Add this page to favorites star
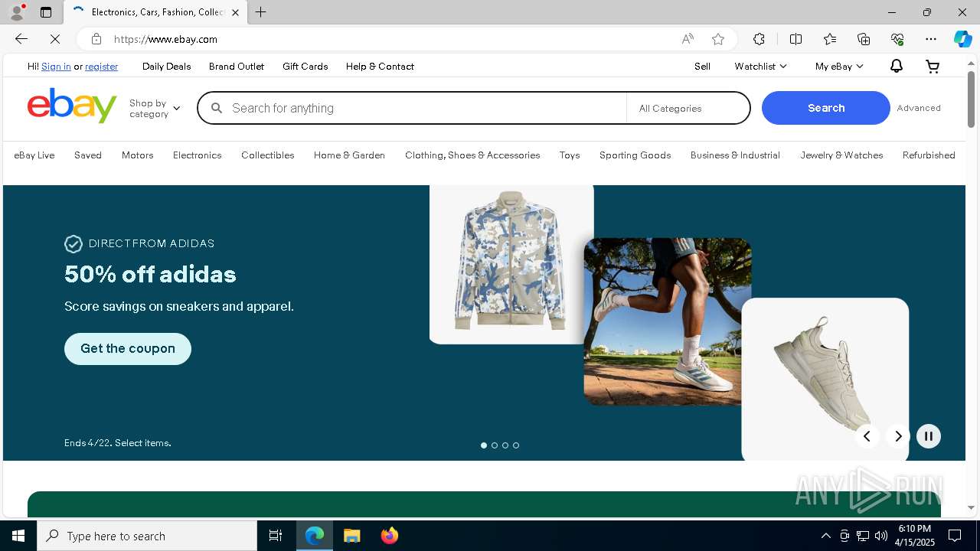 tap(718, 39)
